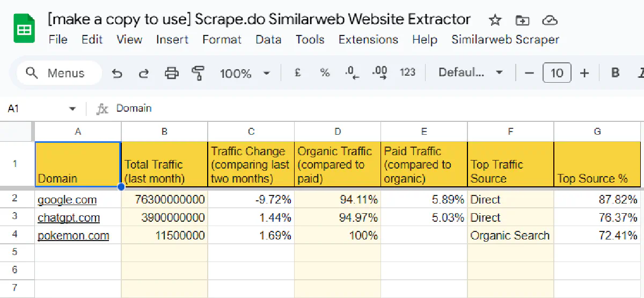Open the google.com link
Viewport: 644px width, 298px height.
point(67,200)
